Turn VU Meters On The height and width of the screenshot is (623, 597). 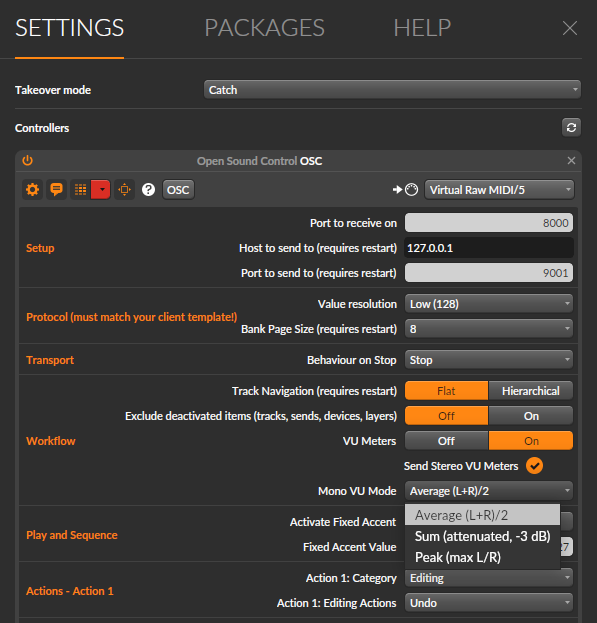click(x=531, y=441)
